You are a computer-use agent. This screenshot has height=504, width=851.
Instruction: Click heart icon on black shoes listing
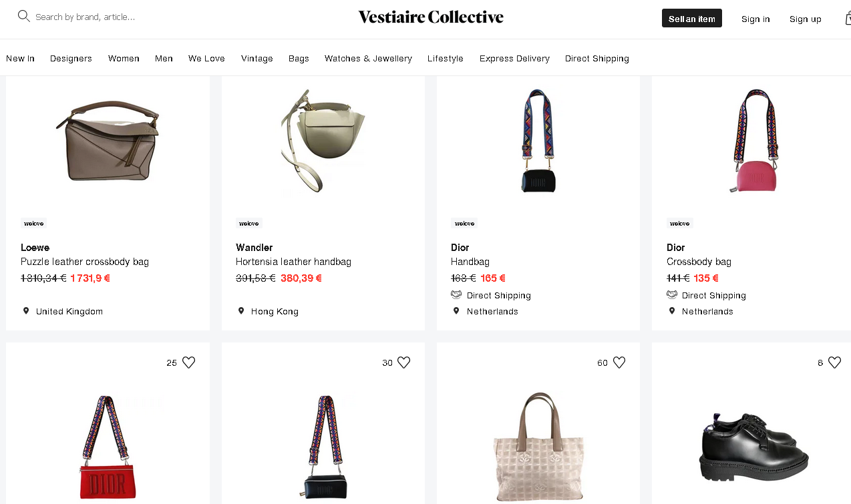click(x=834, y=362)
